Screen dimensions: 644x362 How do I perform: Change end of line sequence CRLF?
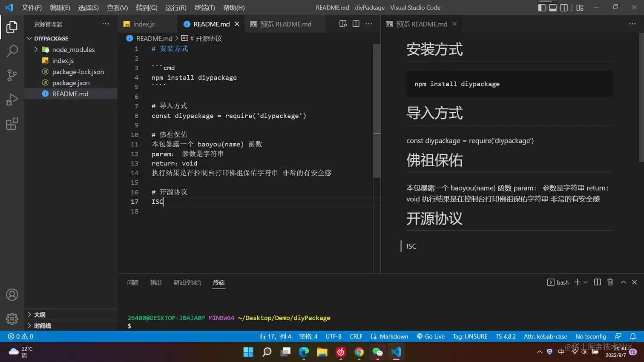point(356,336)
